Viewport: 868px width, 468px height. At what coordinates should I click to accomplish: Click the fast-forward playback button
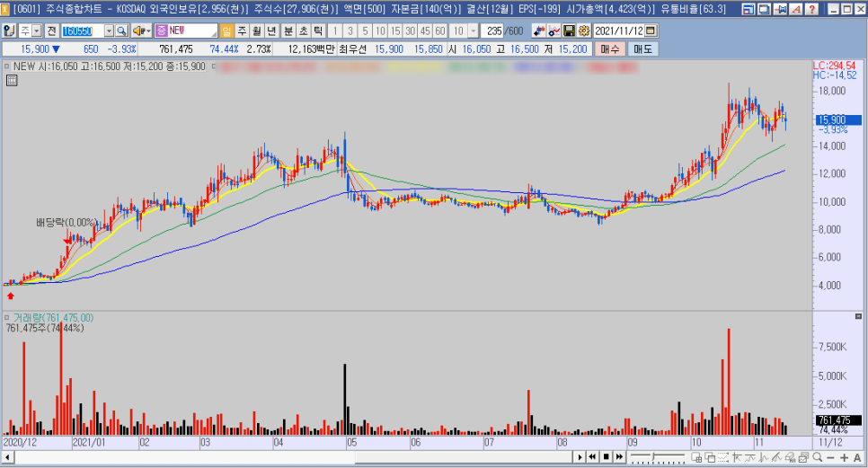(619, 457)
